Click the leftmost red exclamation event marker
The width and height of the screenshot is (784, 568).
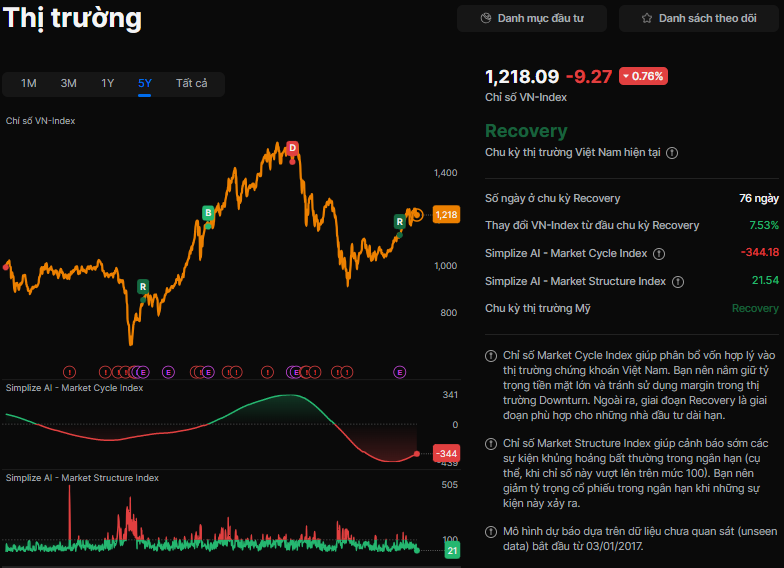(x=70, y=372)
